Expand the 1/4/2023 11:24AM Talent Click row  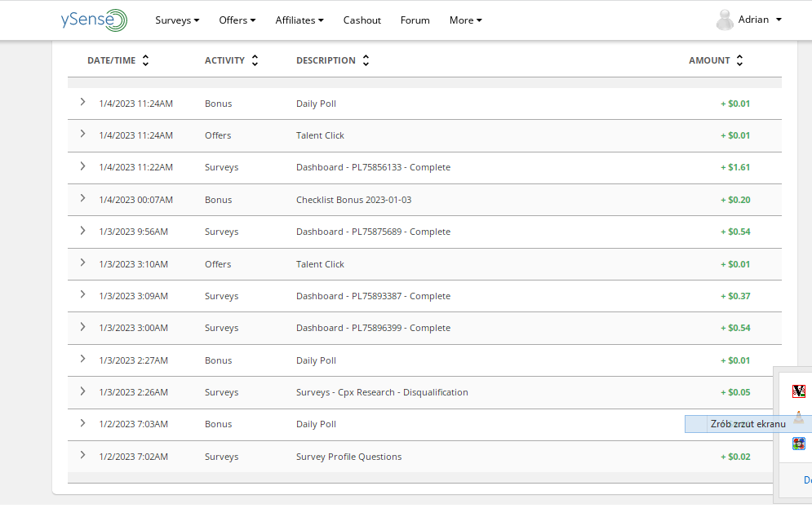click(x=82, y=134)
